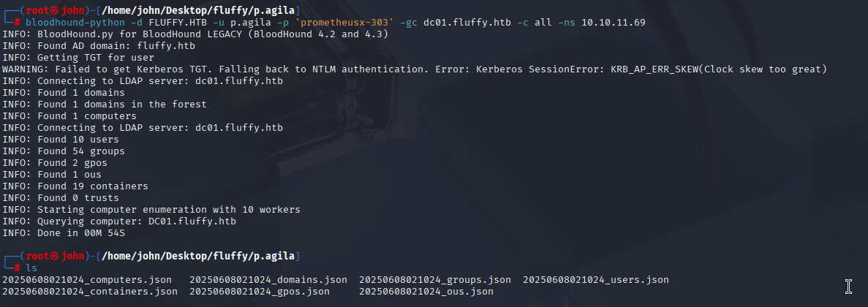Click the 20250608021024_groups.json filename
The width and height of the screenshot is (868, 307).
tap(435, 280)
